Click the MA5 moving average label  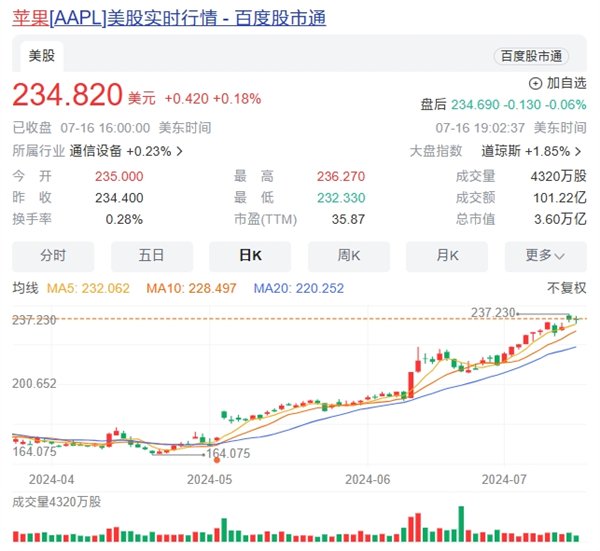coord(88,288)
